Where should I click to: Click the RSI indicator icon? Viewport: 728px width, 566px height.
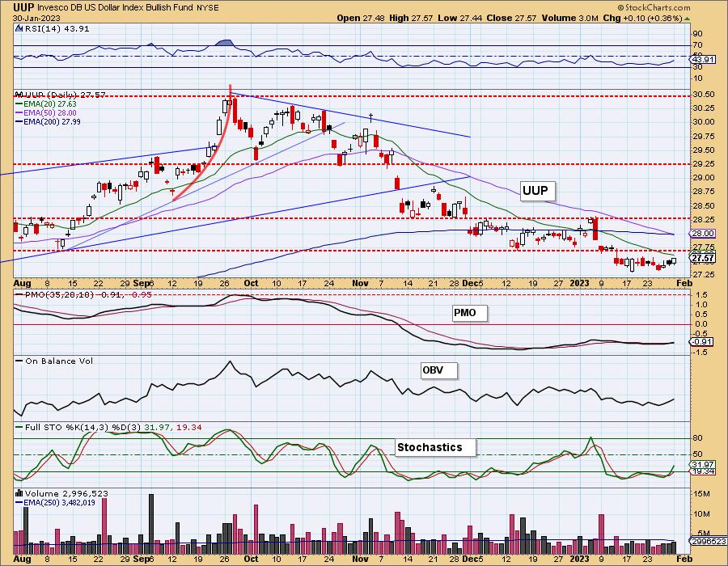(19, 28)
